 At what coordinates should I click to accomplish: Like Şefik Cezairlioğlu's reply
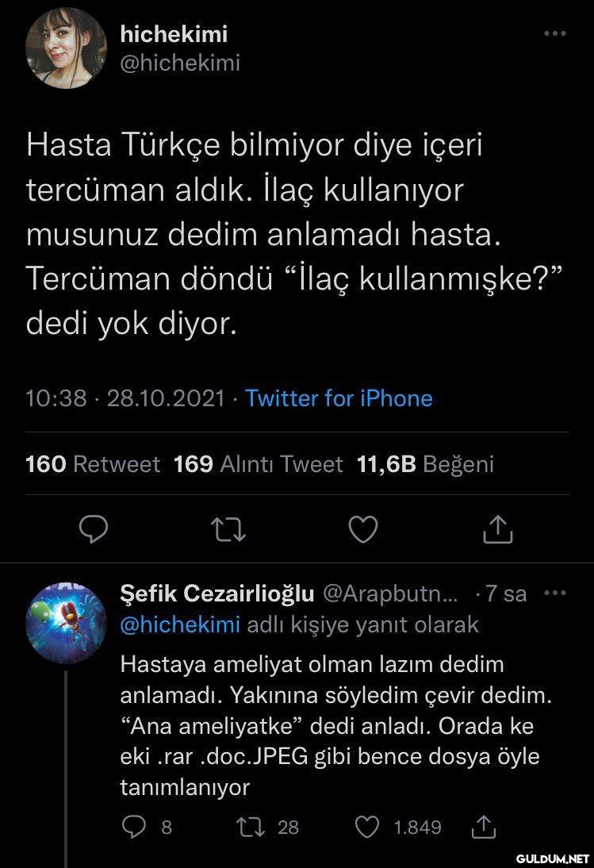(367, 827)
